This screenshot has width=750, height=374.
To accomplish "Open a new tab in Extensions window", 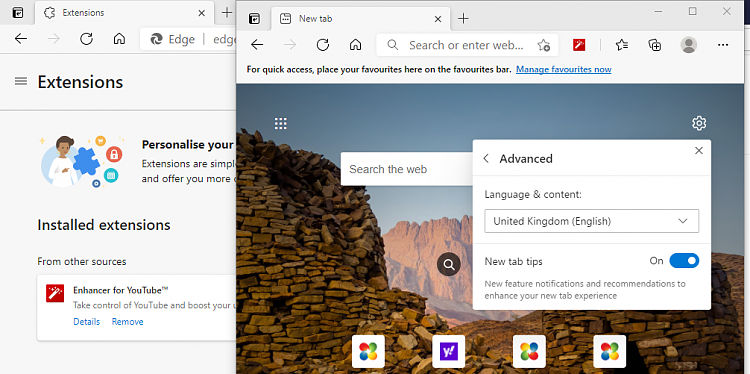I will [227, 13].
